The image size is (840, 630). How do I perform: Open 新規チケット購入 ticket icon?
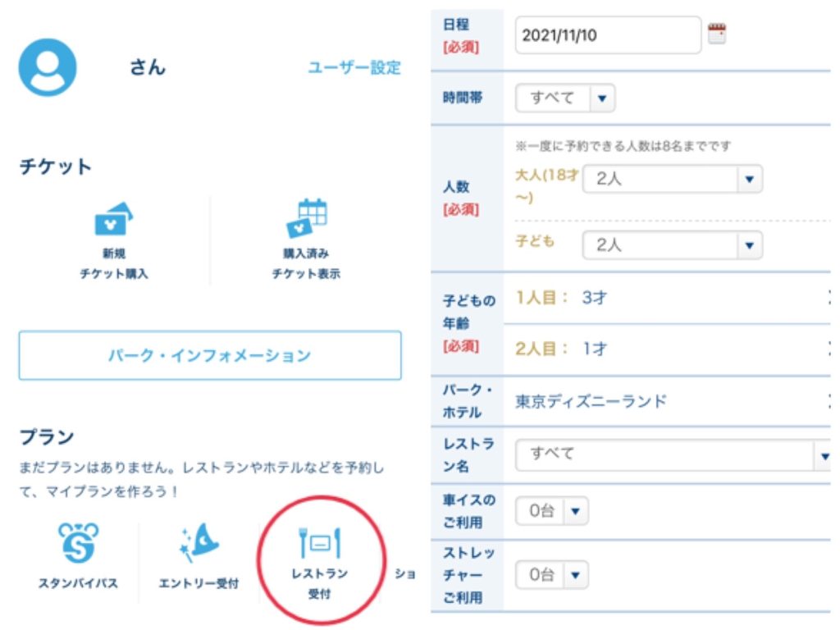pyautogui.click(x=114, y=220)
